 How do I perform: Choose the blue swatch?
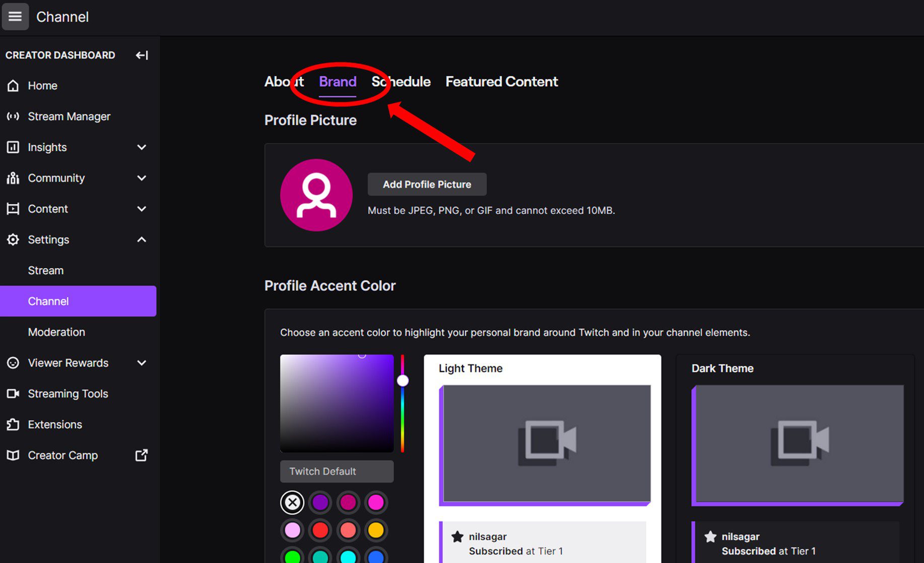coord(376,556)
